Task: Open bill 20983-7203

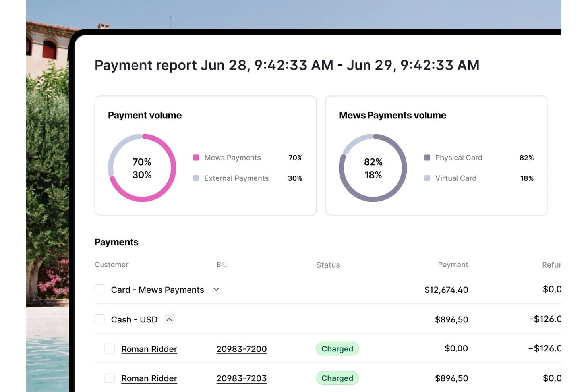Action: 242,378
